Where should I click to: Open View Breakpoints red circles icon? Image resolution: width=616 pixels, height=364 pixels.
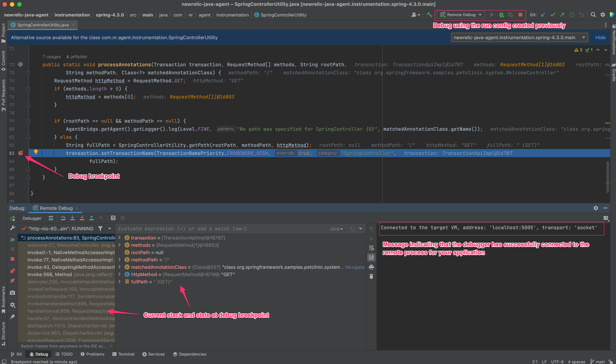[12, 271]
